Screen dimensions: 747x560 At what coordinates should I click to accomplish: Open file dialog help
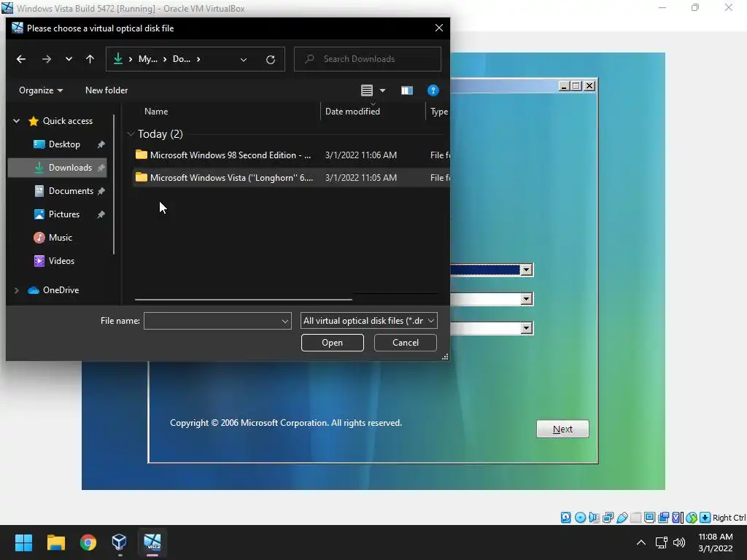click(433, 90)
